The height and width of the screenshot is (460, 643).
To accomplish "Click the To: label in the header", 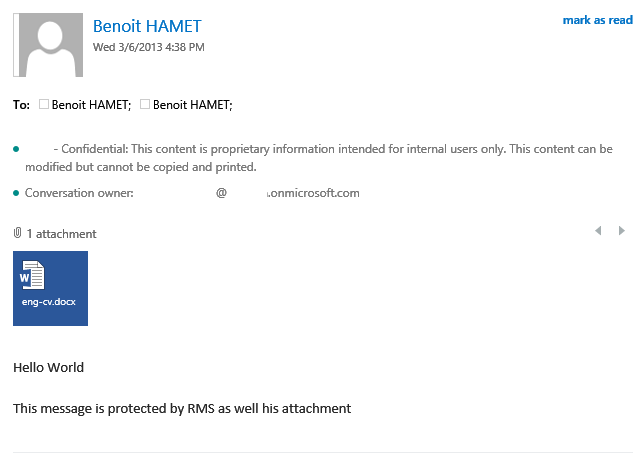I will [21, 104].
